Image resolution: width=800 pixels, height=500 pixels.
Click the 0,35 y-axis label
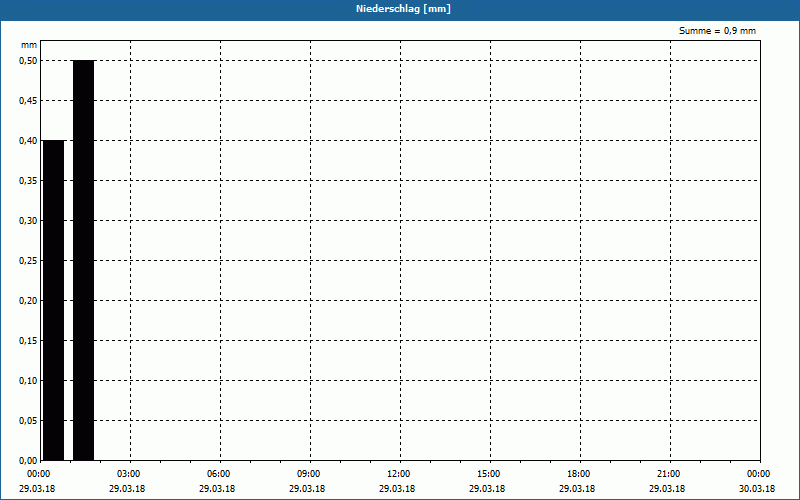click(x=28, y=181)
